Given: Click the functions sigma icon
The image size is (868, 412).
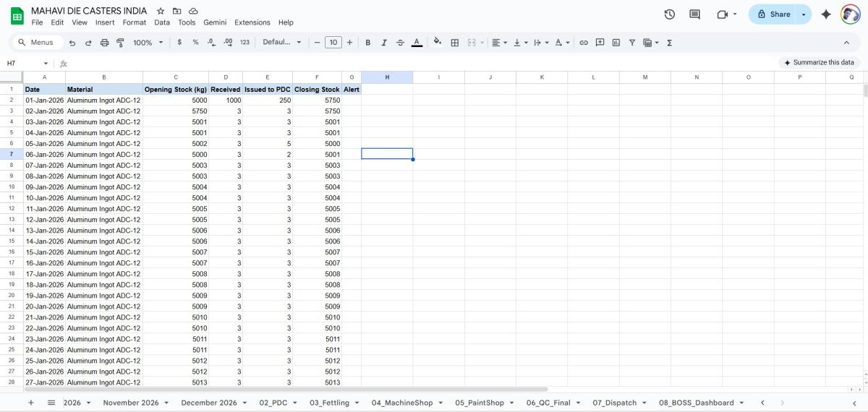Looking at the screenshot, I should coord(669,43).
